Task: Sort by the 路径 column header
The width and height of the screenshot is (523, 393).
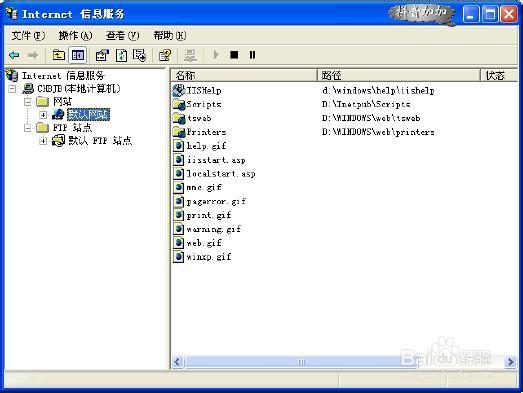Action: coord(399,76)
